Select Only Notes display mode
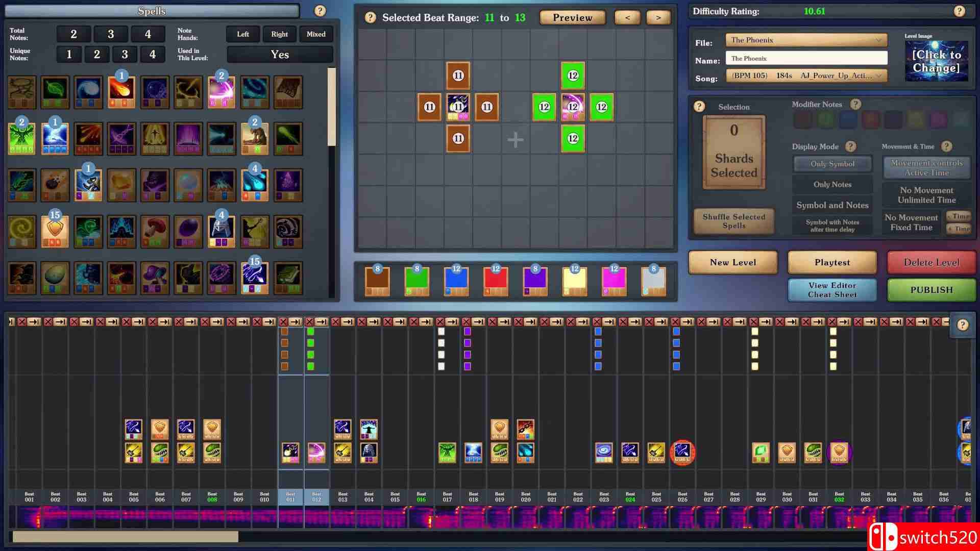 [832, 184]
